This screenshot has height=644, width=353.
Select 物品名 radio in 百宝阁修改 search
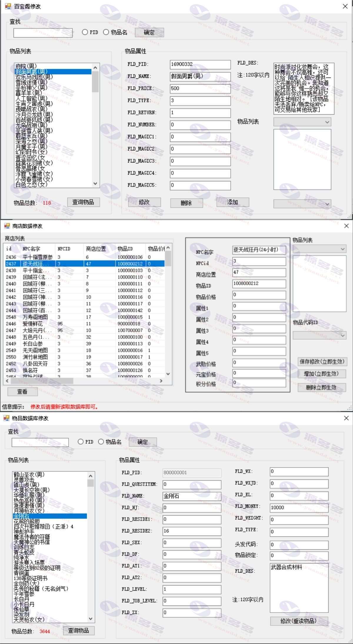(106, 32)
